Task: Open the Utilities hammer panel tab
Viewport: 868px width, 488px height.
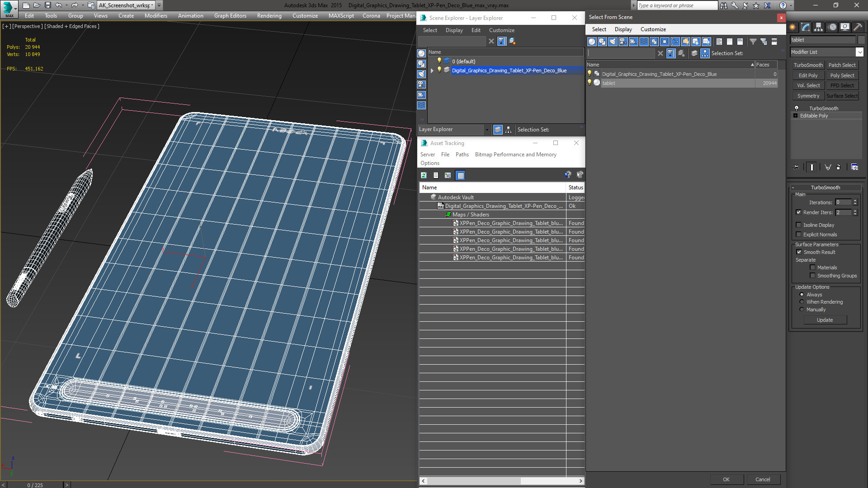Action: pyautogui.click(x=858, y=27)
